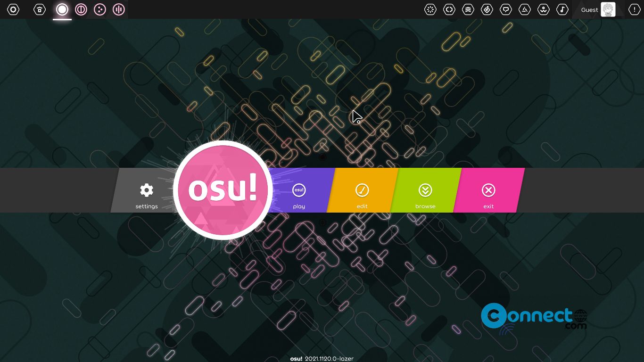The height and width of the screenshot is (362, 644).
Task: Click the Guest user profile button
Action: tap(598, 9)
